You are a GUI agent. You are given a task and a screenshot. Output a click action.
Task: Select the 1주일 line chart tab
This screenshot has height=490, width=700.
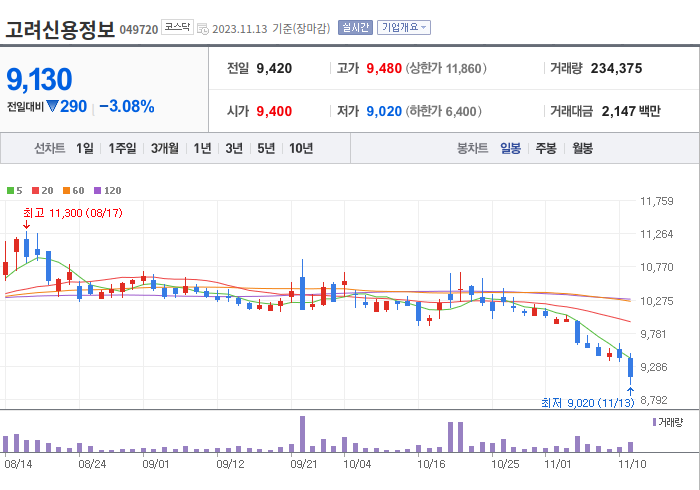tap(122, 148)
